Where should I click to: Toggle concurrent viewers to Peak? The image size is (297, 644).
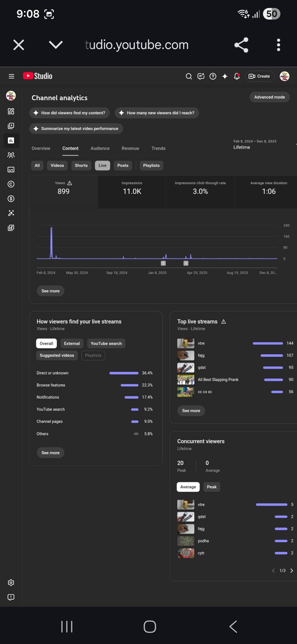pyautogui.click(x=211, y=487)
